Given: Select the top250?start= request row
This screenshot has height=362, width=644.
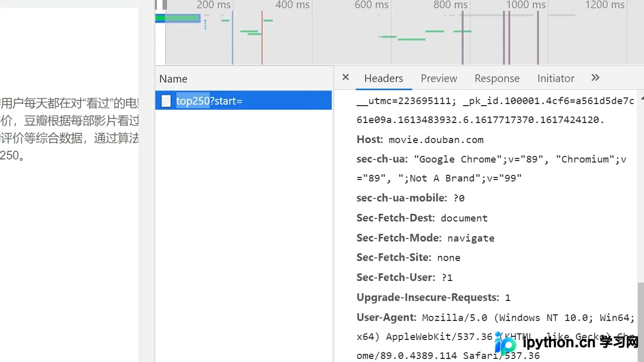Looking at the screenshot, I should click(244, 100).
